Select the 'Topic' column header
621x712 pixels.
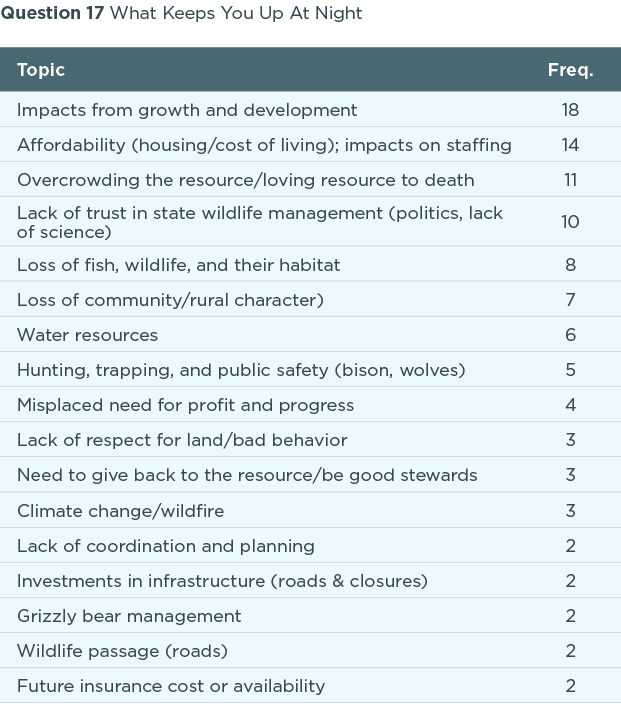pos(41,70)
